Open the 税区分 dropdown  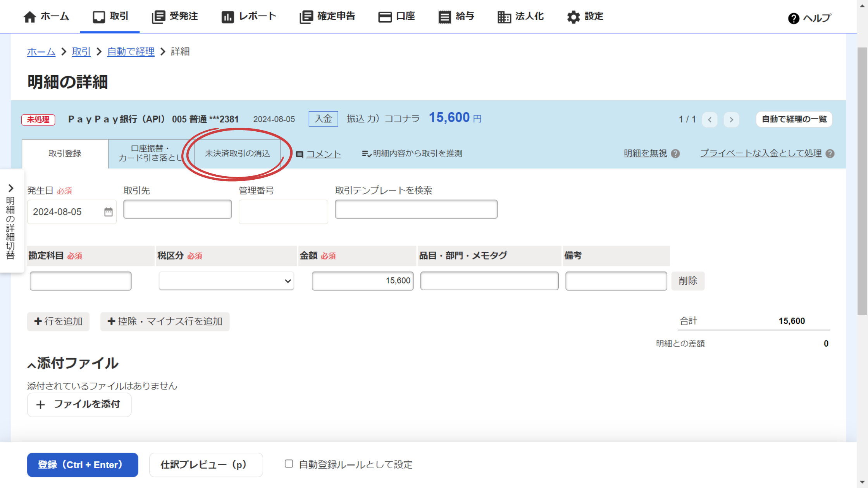(x=226, y=281)
